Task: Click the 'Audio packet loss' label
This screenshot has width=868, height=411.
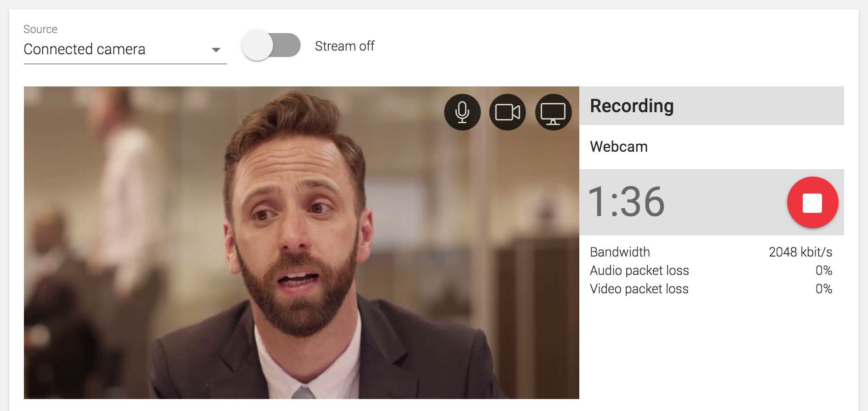Action: click(639, 270)
